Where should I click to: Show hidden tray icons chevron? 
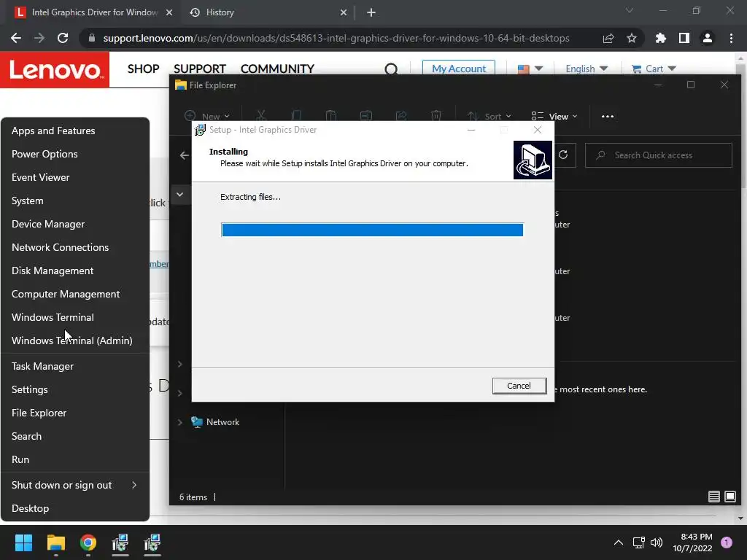[619, 542]
